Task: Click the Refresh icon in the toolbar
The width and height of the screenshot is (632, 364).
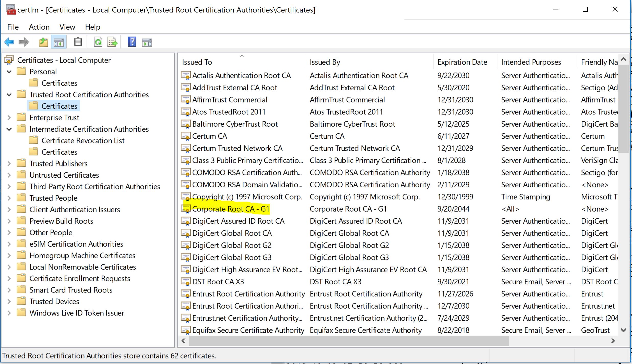Action: click(x=98, y=42)
